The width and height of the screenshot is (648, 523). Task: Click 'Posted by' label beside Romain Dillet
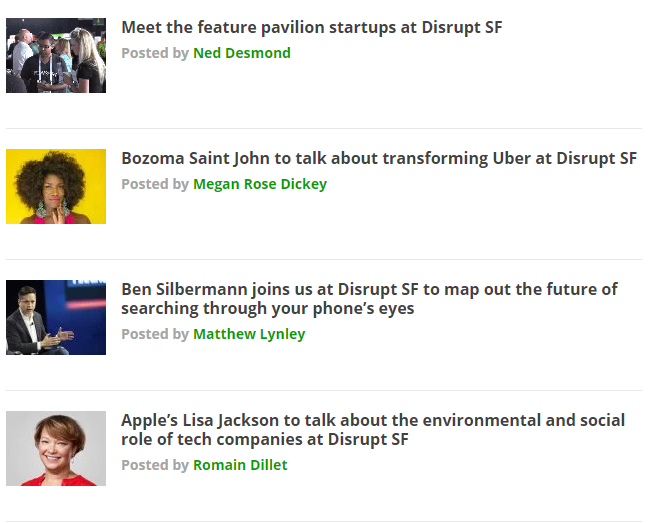point(155,465)
